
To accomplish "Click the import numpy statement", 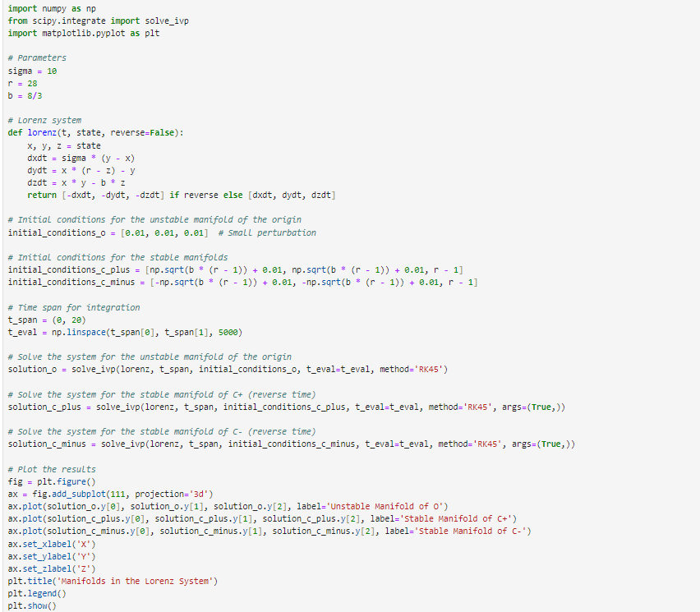I will pos(49,9).
